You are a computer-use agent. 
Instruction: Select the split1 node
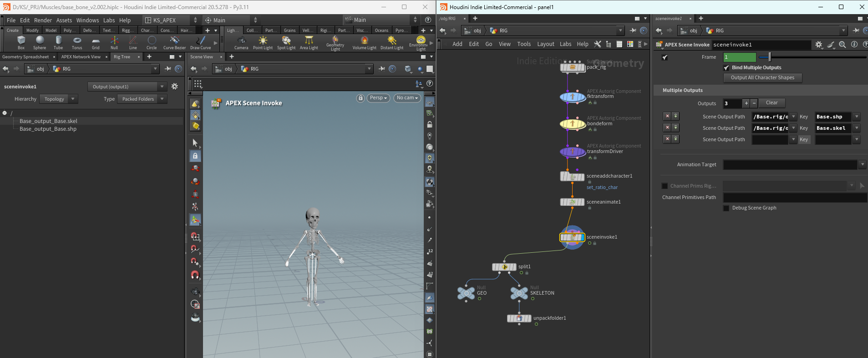(x=504, y=267)
